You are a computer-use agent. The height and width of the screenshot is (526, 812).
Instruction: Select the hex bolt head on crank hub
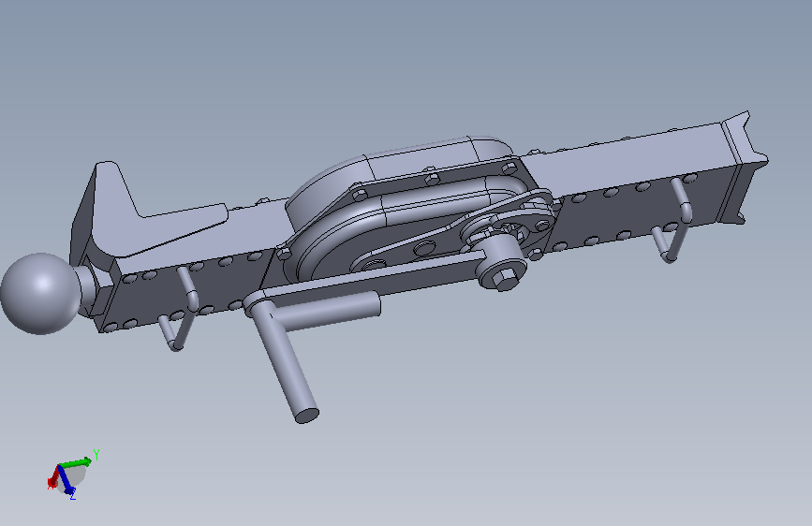click(x=505, y=280)
